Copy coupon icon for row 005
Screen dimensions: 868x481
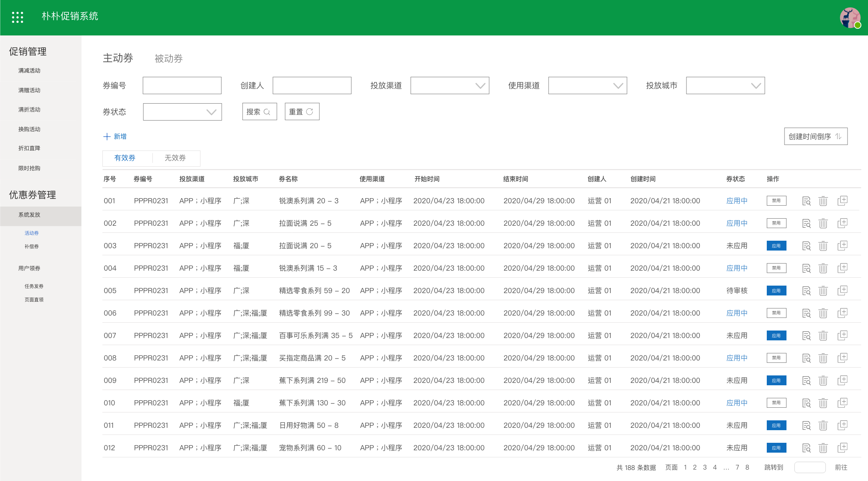pos(842,291)
